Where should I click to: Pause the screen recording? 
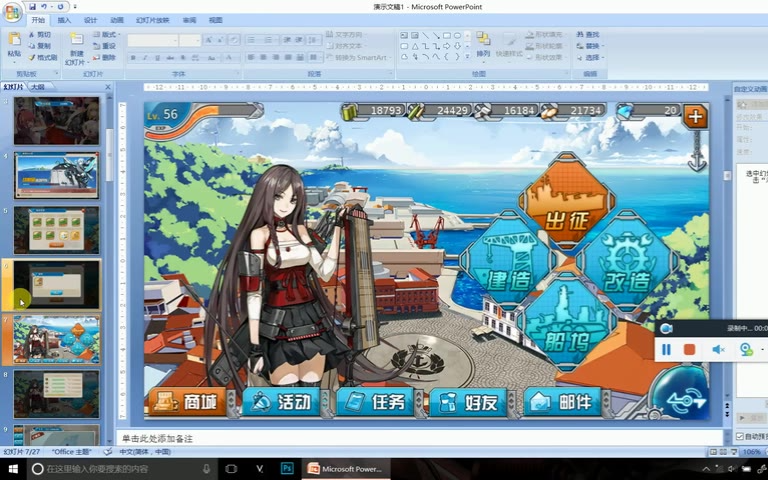click(666, 349)
